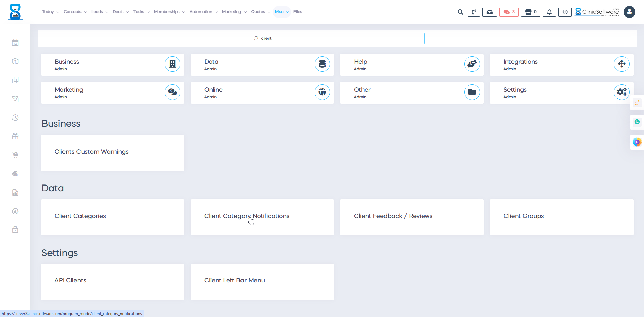Select the Settings Admin category card
Screen dimensions: 644x317
(561, 93)
